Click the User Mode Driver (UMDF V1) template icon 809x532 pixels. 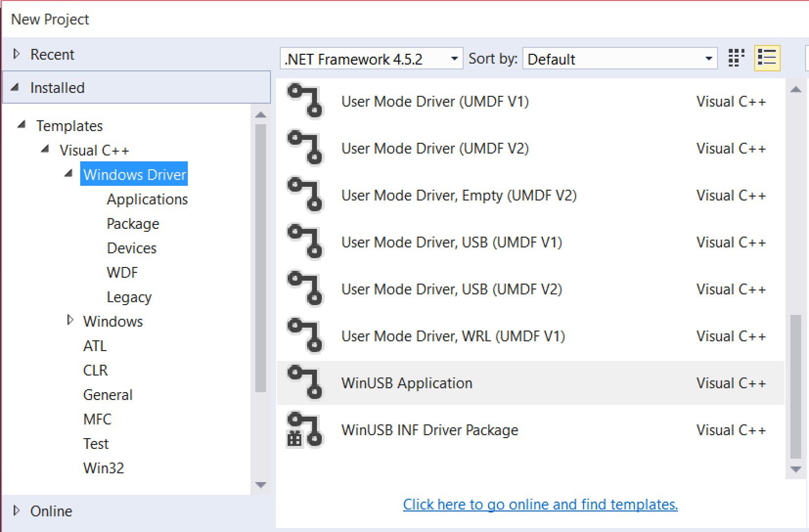305,101
